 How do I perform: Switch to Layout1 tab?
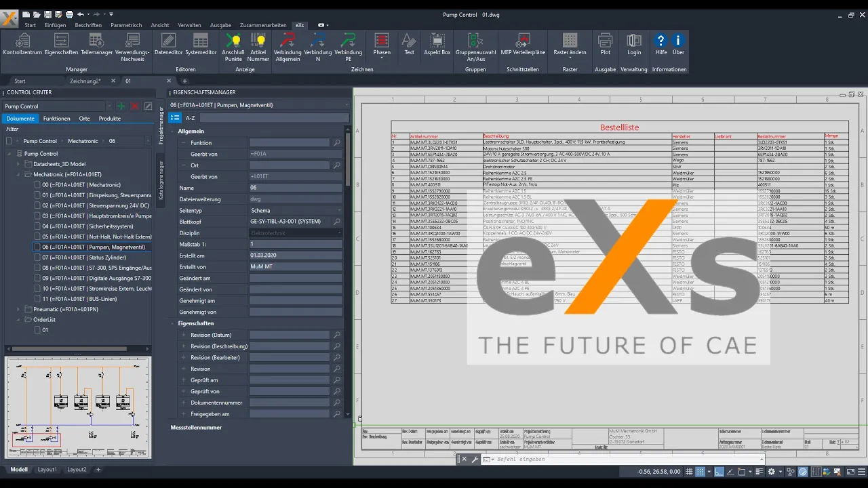coord(47,469)
